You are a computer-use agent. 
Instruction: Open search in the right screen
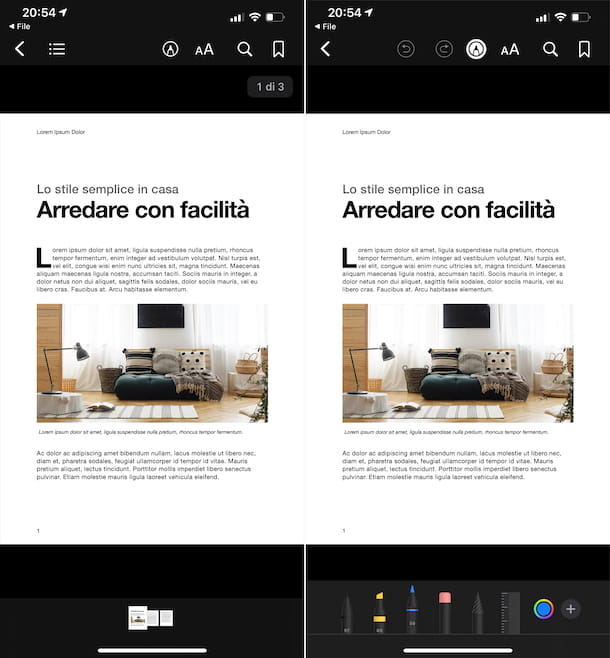point(550,49)
